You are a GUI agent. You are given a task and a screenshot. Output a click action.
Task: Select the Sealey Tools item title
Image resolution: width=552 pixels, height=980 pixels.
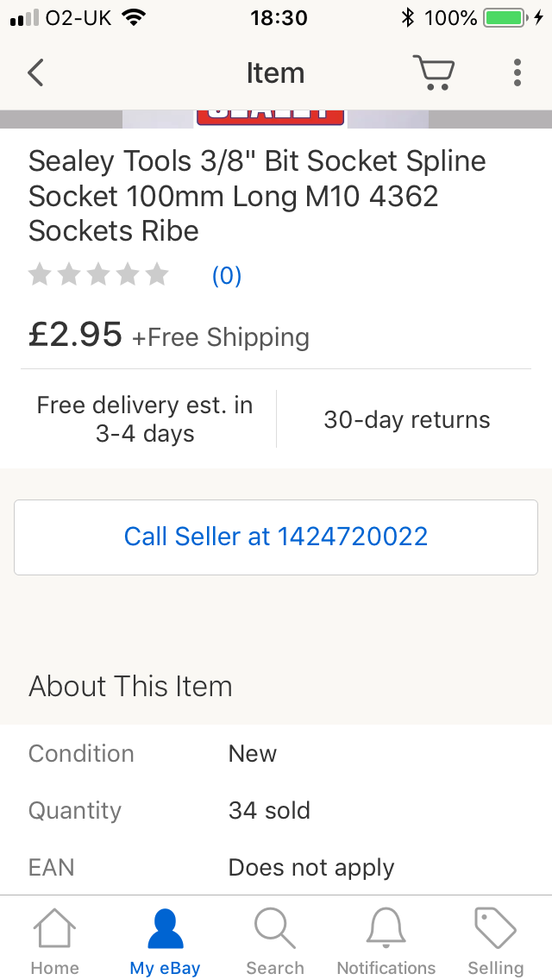coord(257,196)
